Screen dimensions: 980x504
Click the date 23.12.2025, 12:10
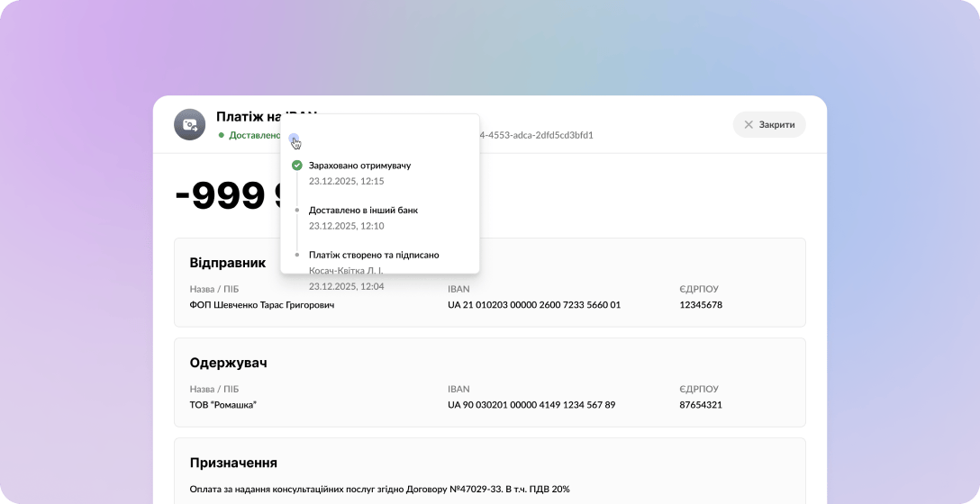click(346, 226)
